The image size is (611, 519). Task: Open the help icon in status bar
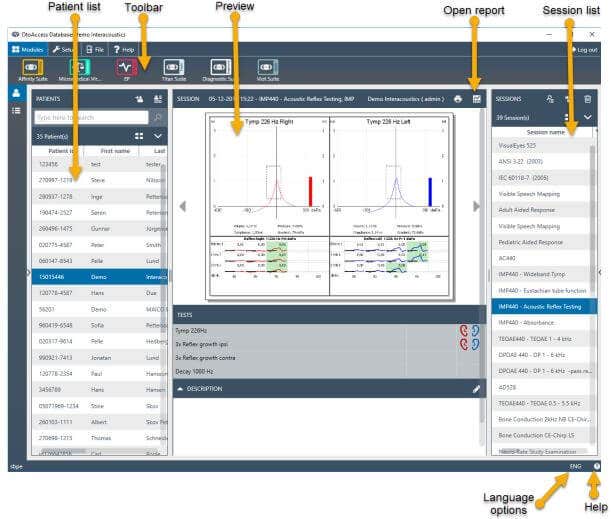[597, 466]
